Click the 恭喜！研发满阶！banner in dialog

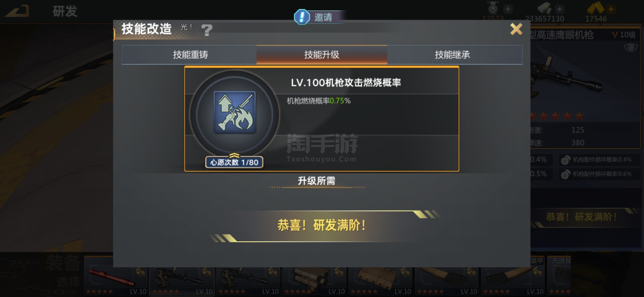pos(322,226)
